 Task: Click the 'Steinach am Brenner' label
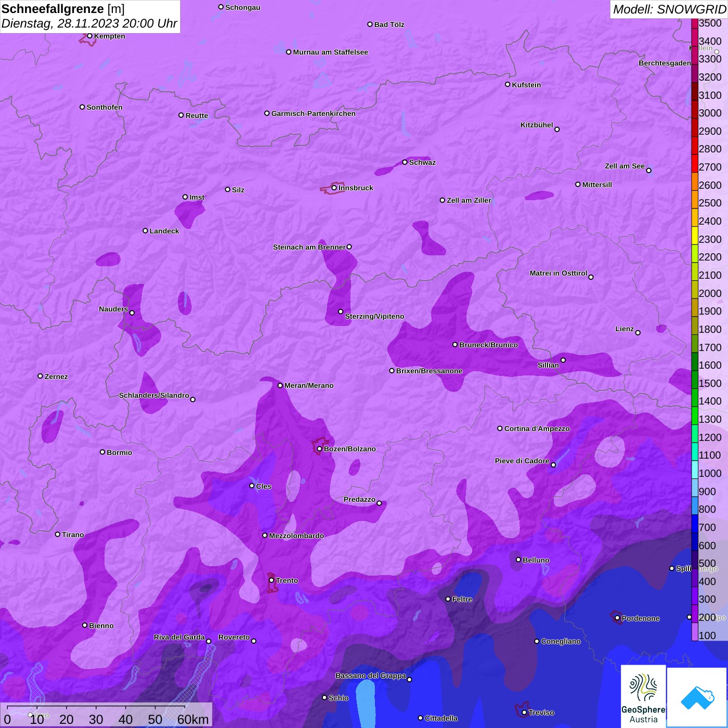click(x=309, y=247)
